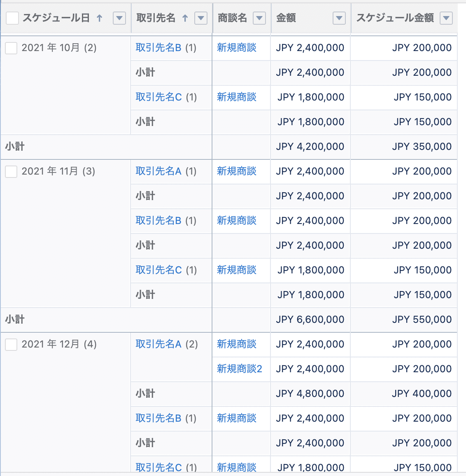
Task: Select the 2021年10月 (2) group label
Action: click(59, 48)
